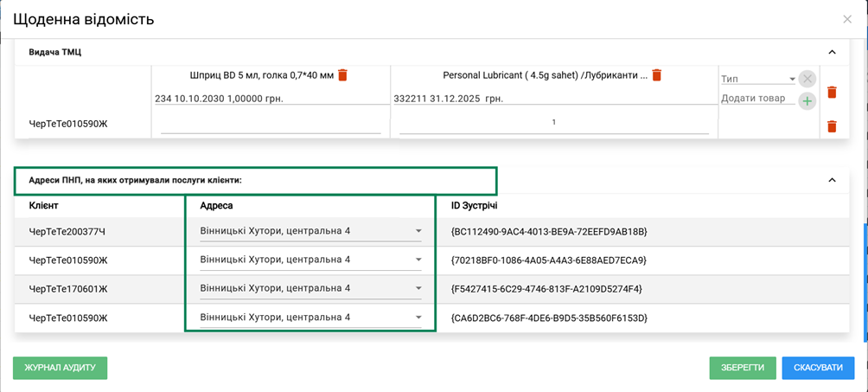This screenshot has width=868, height=392.
Task: Select the 234 10.10.2030 1,00000 грн. batch
Action: [272, 98]
